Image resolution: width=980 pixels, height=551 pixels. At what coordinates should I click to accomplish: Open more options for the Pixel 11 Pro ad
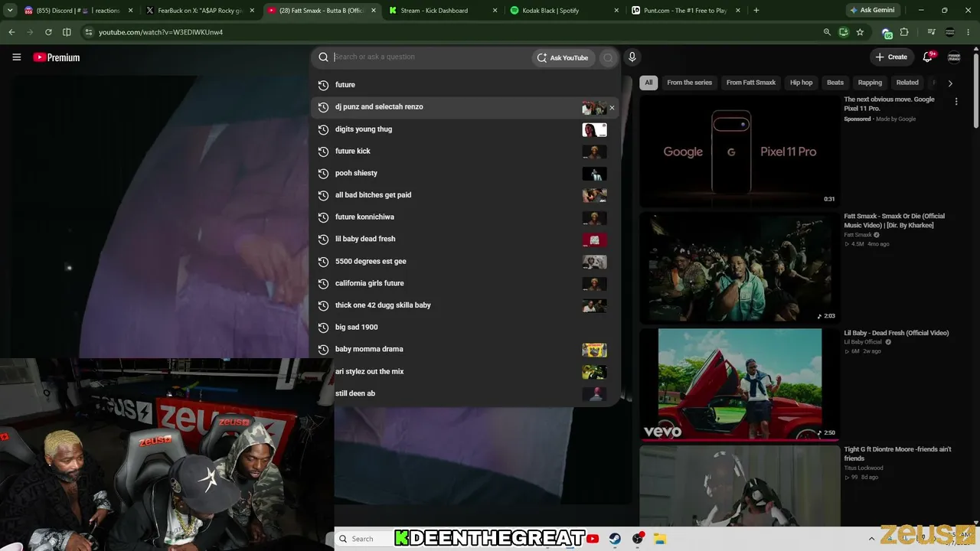956,101
